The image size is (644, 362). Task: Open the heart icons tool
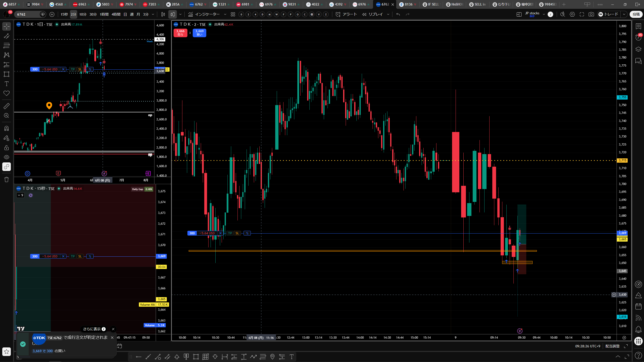click(7, 93)
